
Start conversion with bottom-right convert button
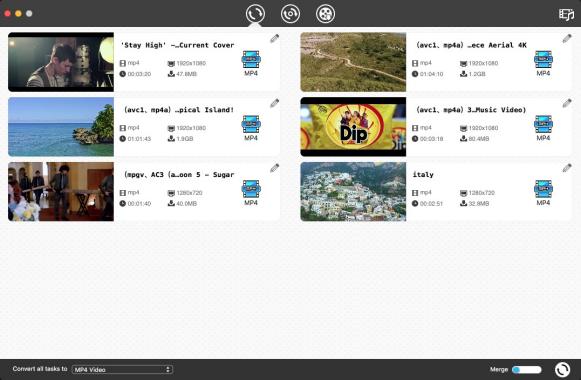(562, 369)
